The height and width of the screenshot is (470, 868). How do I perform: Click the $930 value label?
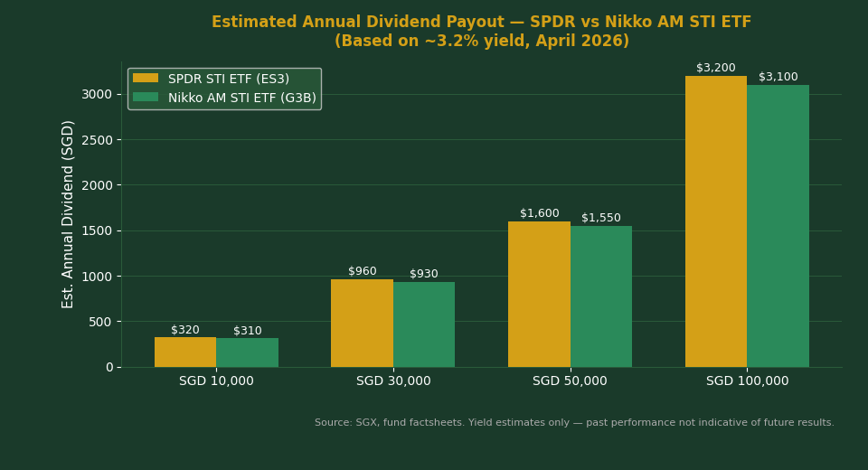click(x=424, y=274)
